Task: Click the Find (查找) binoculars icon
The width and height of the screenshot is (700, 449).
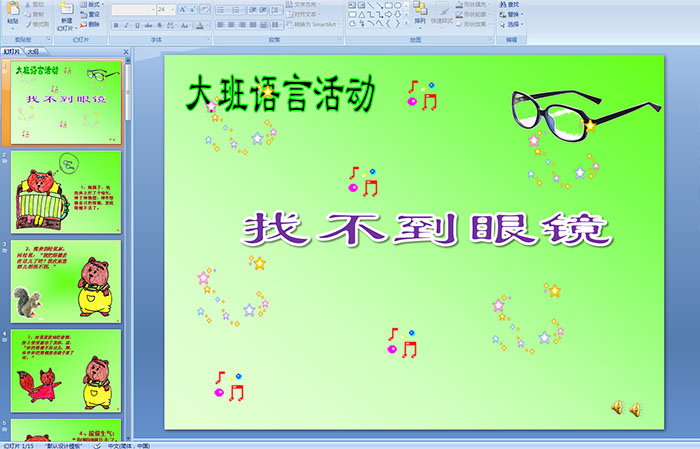Action: pyautogui.click(x=503, y=4)
